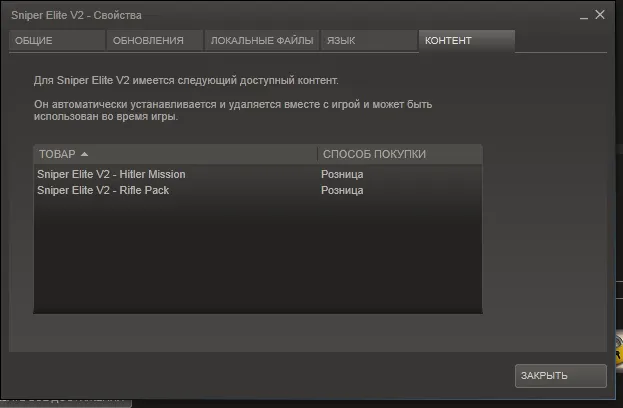
Task: Open the ОБНОВЛЕНИЯ tab
Action: (155, 41)
